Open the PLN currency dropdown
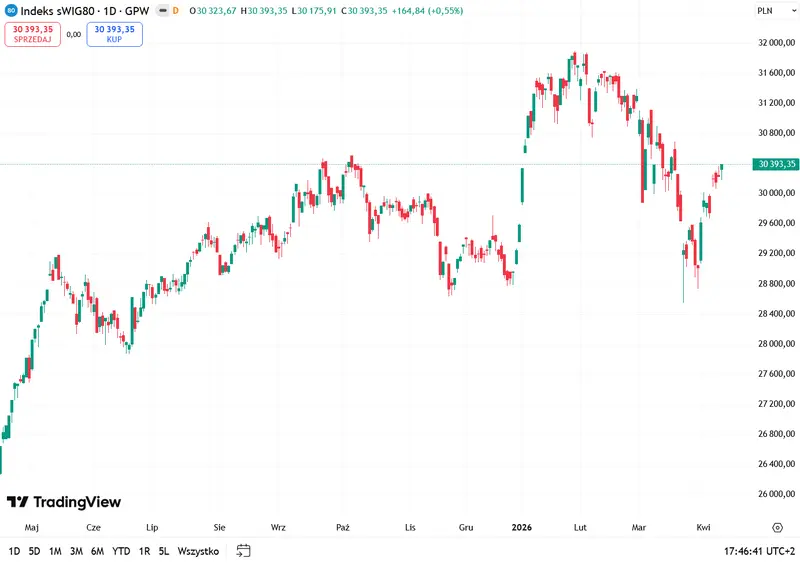 click(777, 11)
